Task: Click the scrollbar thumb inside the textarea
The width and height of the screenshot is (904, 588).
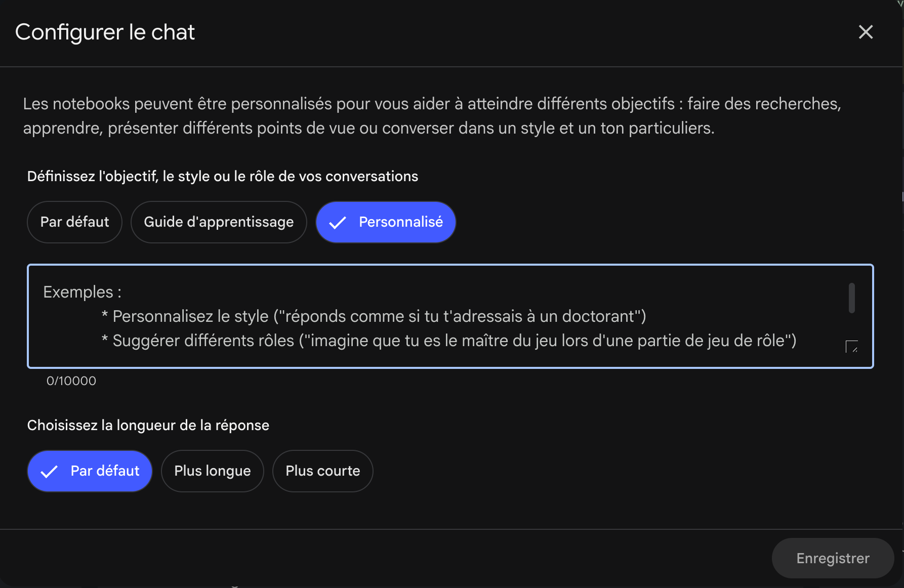Action: [852, 298]
